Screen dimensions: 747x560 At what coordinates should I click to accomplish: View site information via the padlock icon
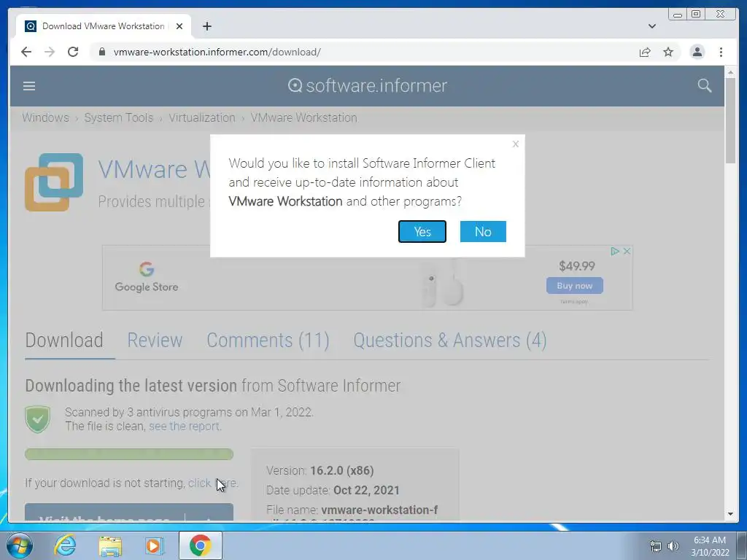101,52
